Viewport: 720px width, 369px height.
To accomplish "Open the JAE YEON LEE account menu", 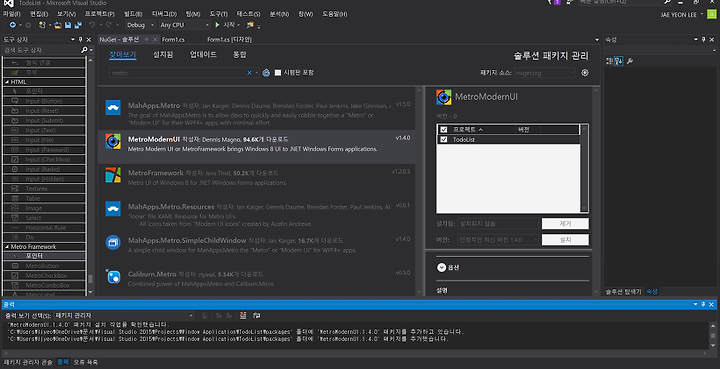I will (681, 14).
